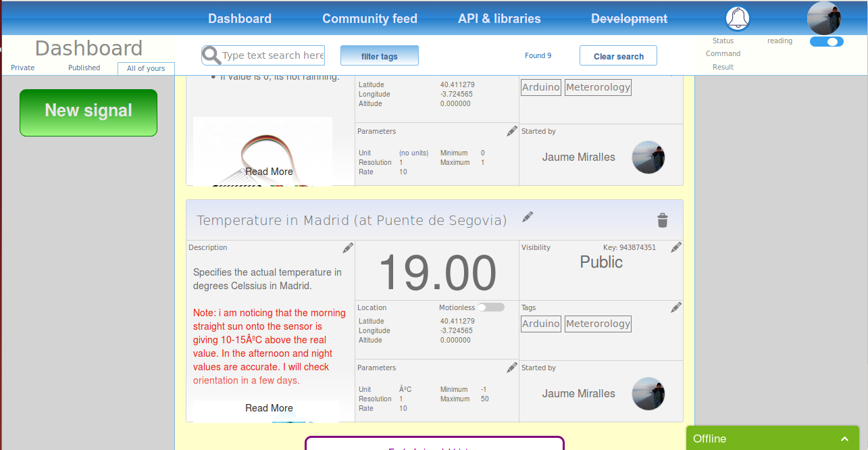Open API & libraries

pyautogui.click(x=499, y=19)
